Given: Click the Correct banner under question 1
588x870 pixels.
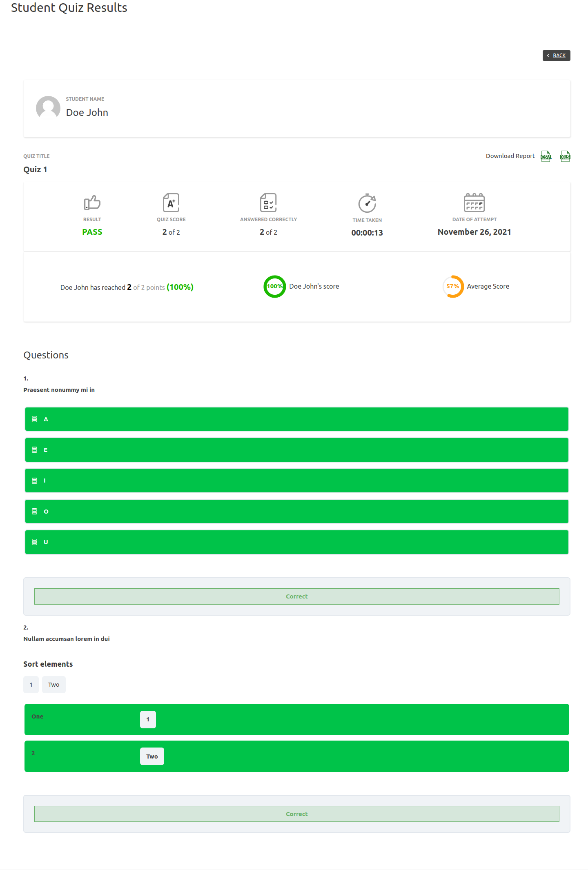Looking at the screenshot, I should tap(296, 596).
